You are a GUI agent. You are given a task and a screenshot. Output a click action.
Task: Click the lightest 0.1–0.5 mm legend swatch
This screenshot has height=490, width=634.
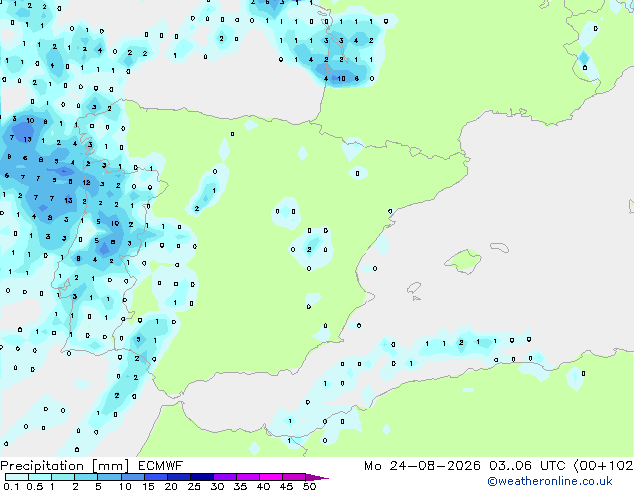(x=17, y=477)
